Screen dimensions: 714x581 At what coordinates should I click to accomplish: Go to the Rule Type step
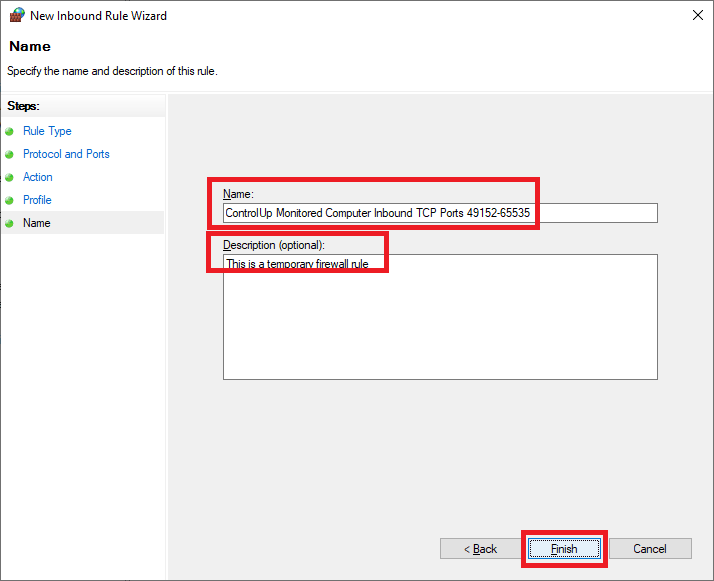pyautogui.click(x=47, y=131)
